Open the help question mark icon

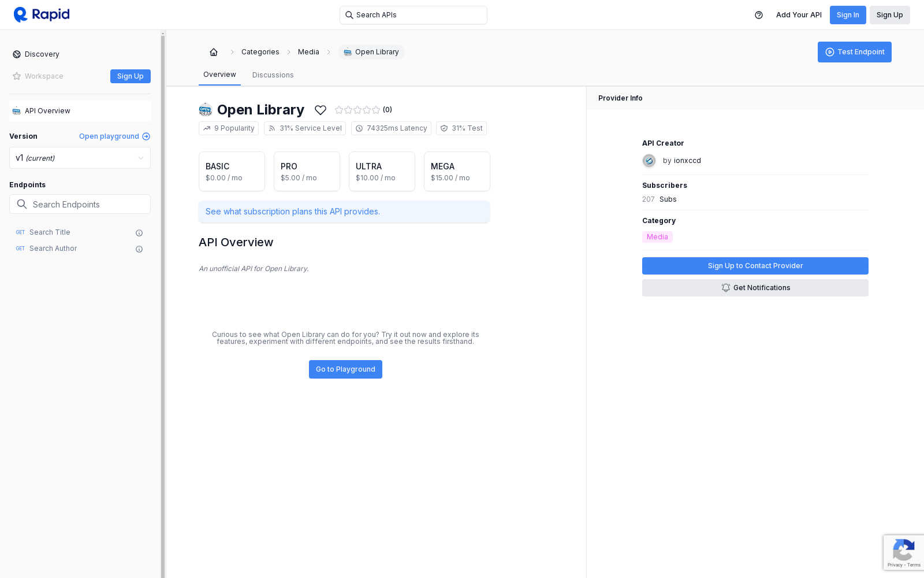point(759,15)
